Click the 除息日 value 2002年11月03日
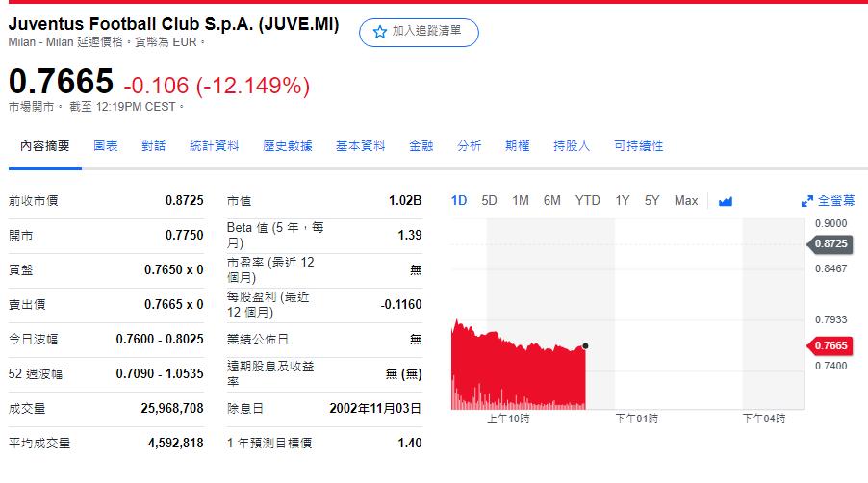Image resolution: width=868 pixels, height=483 pixels. click(x=375, y=408)
